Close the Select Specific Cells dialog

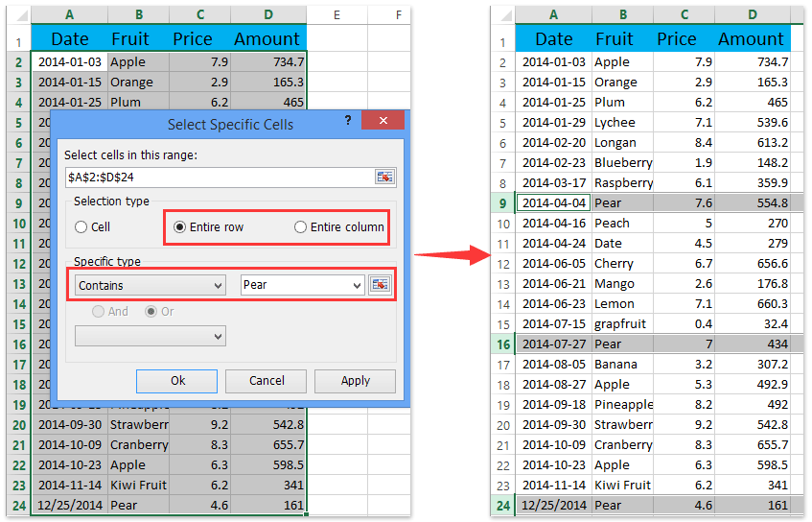[x=383, y=122]
